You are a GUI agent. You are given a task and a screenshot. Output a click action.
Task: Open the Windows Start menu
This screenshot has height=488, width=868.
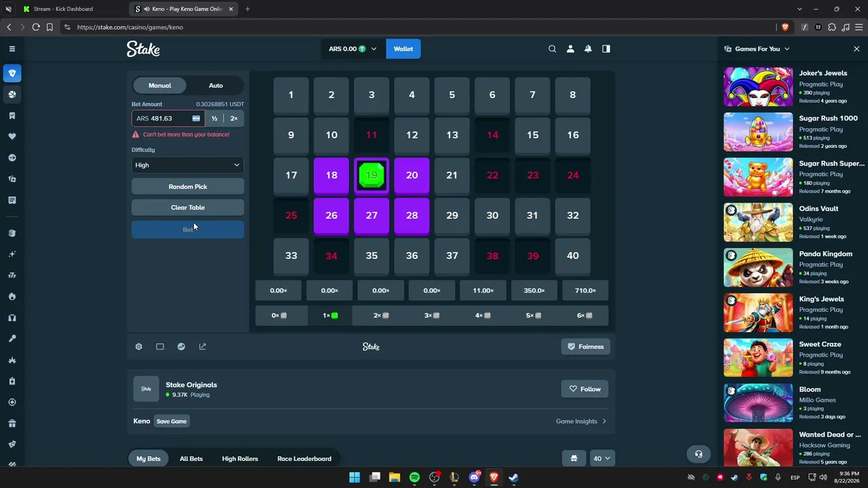click(355, 477)
